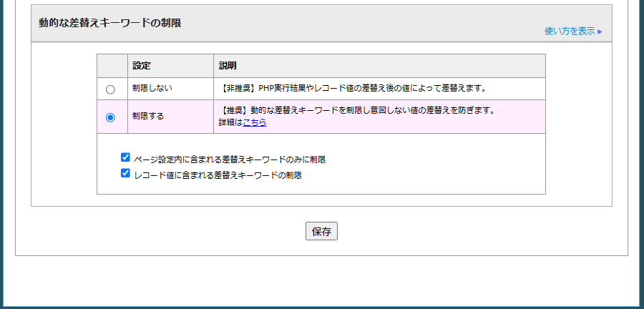This screenshot has height=309, width=644.
Task: Click the arrow icon beside 使い方を表示
Action: coord(600,31)
